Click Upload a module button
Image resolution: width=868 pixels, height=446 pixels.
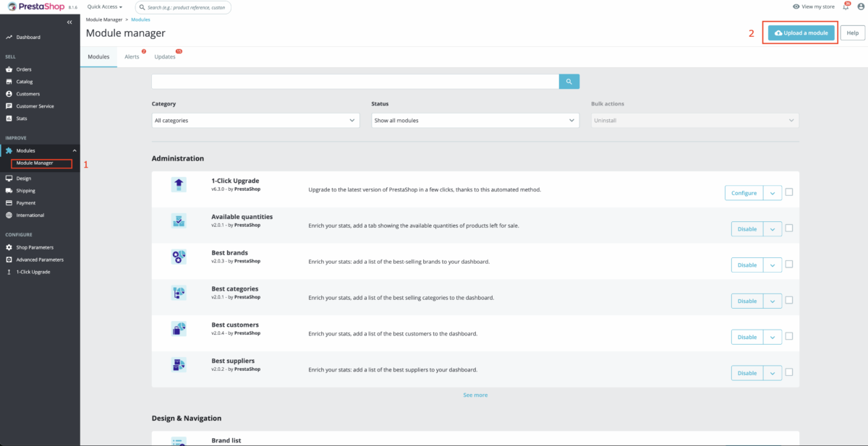(x=801, y=33)
